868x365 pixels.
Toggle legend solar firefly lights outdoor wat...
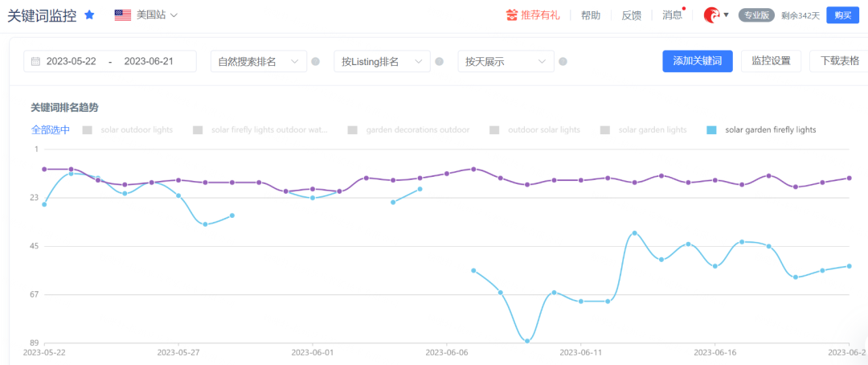coord(260,130)
